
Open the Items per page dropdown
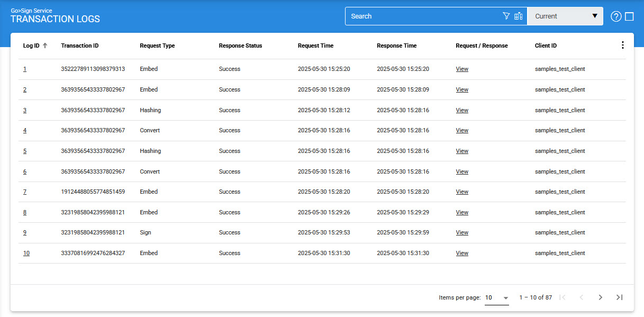click(496, 298)
